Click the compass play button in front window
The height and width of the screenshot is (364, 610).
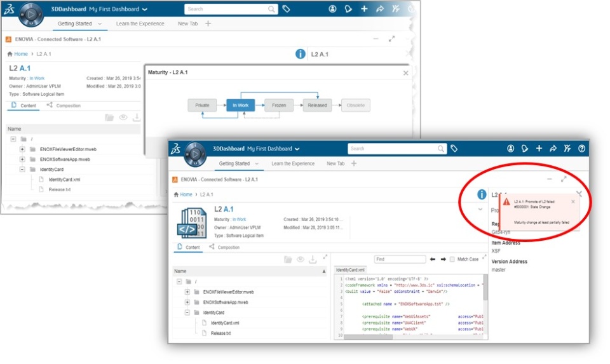195,154
